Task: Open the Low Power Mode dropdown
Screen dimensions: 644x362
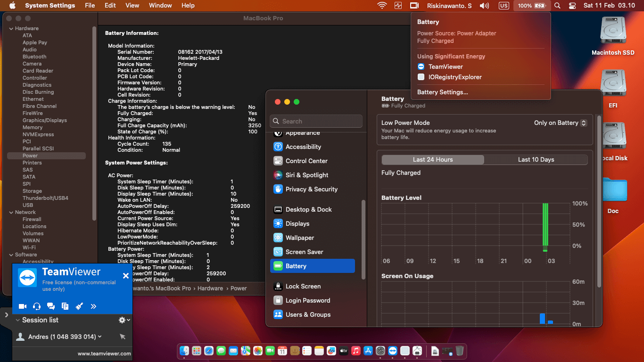Action: coord(561,123)
